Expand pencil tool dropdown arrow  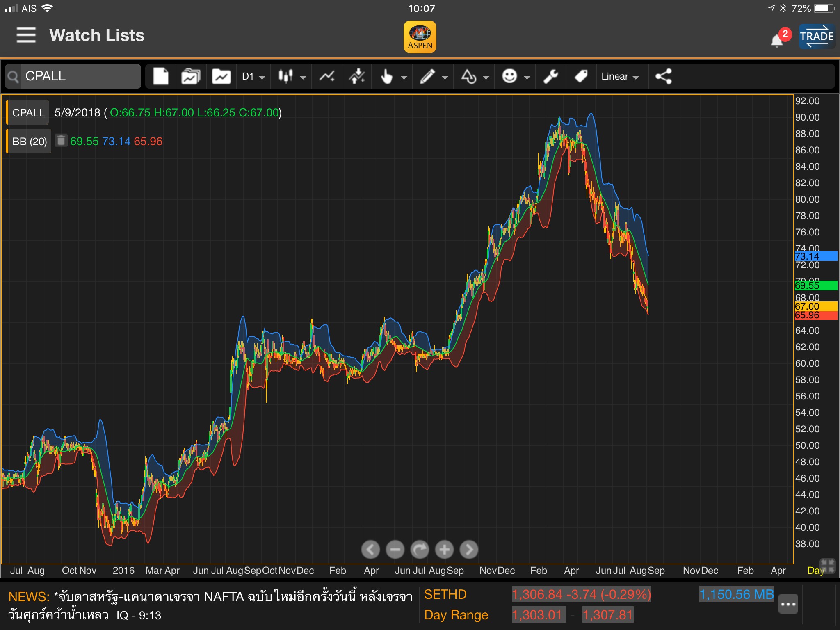click(445, 78)
